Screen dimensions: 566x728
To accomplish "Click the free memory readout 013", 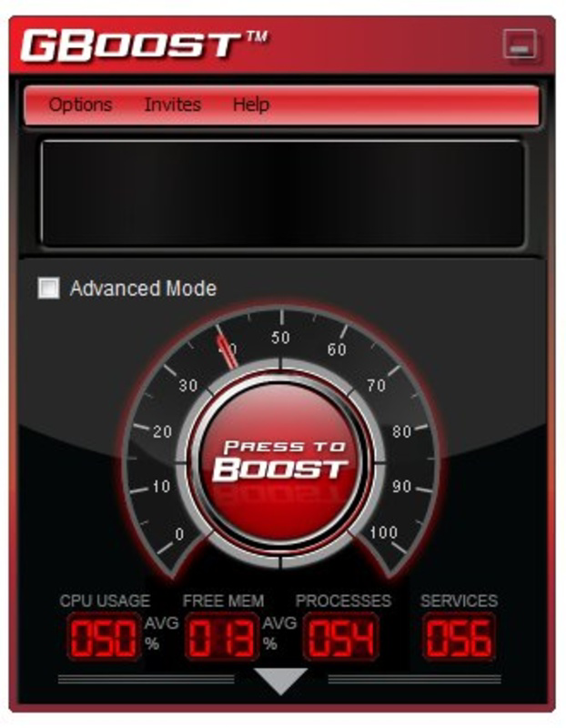I will pyautogui.click(x=222, y=637).
